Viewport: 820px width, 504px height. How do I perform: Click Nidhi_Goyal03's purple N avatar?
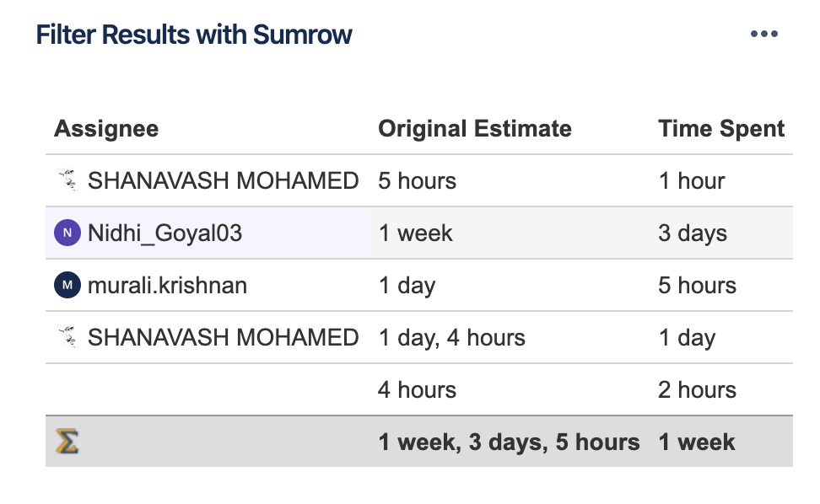[67, 233]
